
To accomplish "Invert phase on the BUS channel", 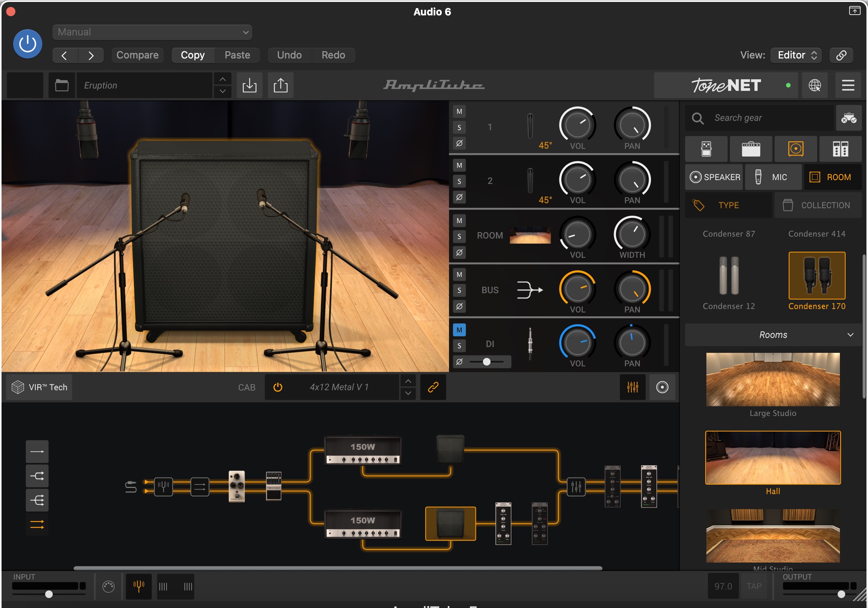I will 459,306.
